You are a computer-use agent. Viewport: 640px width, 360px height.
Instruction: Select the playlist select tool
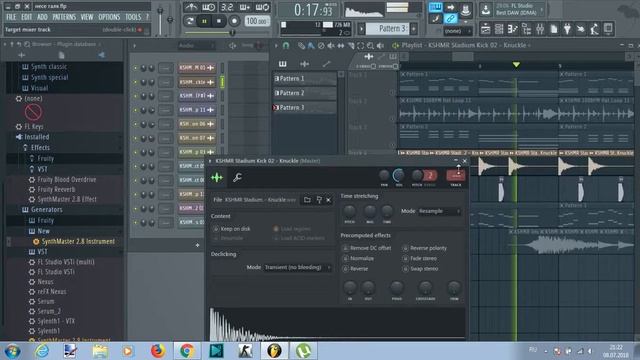[x=360, y=46]
